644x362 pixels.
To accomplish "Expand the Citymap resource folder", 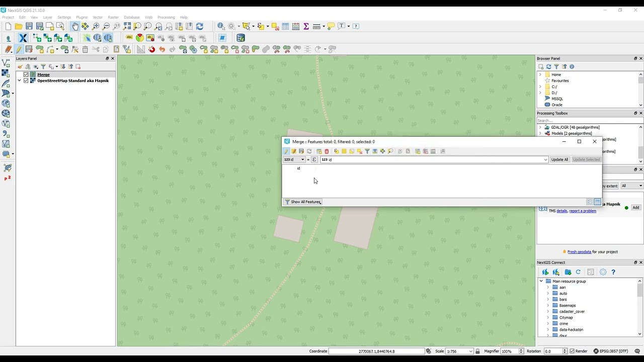I will click(x=548, y=317).
